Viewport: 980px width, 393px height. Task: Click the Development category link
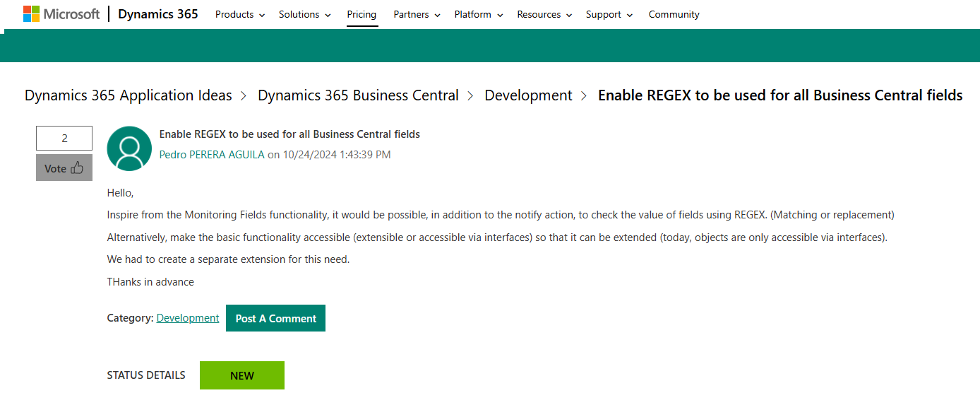pos(188,318)
